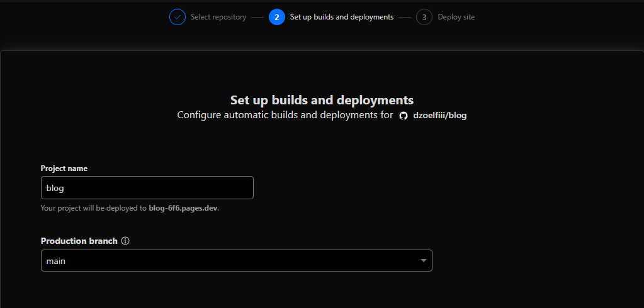Focus the Project name input field

pyautogui.click(x=147, y=188)
